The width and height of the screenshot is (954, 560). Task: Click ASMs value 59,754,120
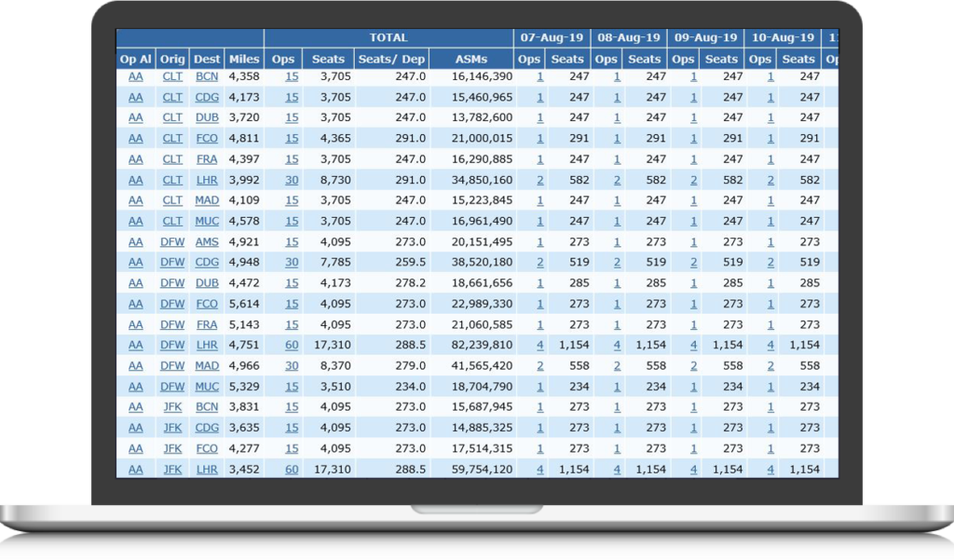tap(482, 470)
